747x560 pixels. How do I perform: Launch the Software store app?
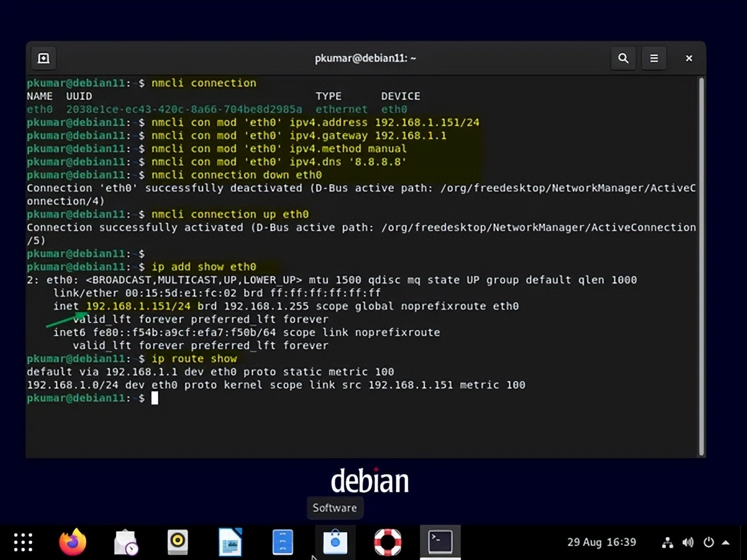pyautogui.click(x=335, y=542)
